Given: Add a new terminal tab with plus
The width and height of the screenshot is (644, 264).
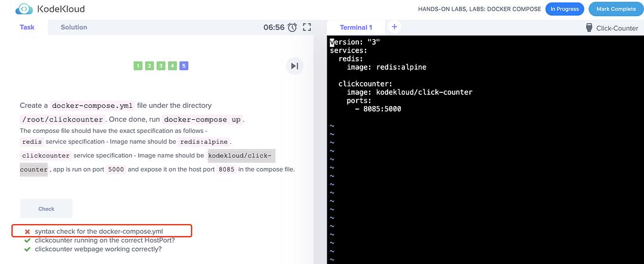Looking at the screenshot, I should tap(394, 27).
